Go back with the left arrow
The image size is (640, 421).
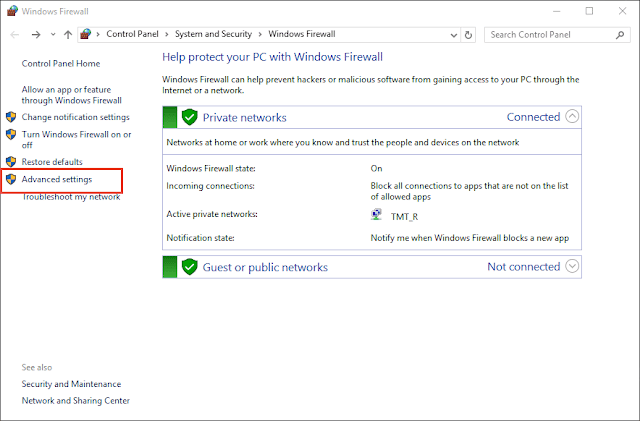[x=15, y=35]
